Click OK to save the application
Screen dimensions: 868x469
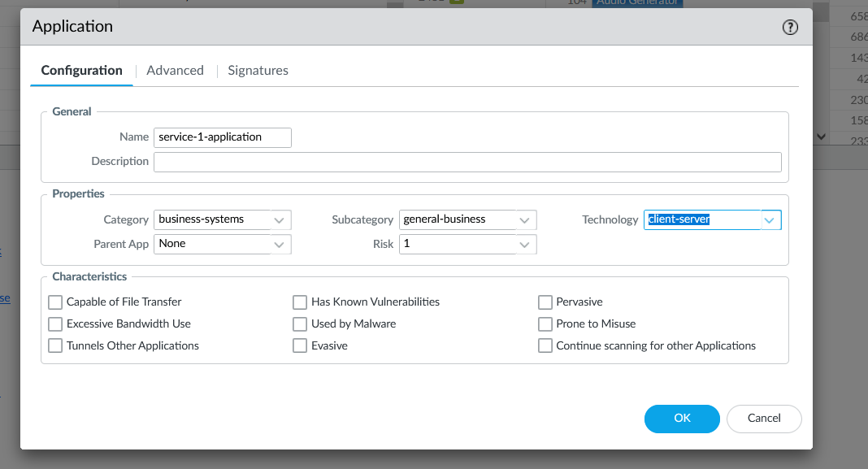pyautogui.click(x=682, y=419)
